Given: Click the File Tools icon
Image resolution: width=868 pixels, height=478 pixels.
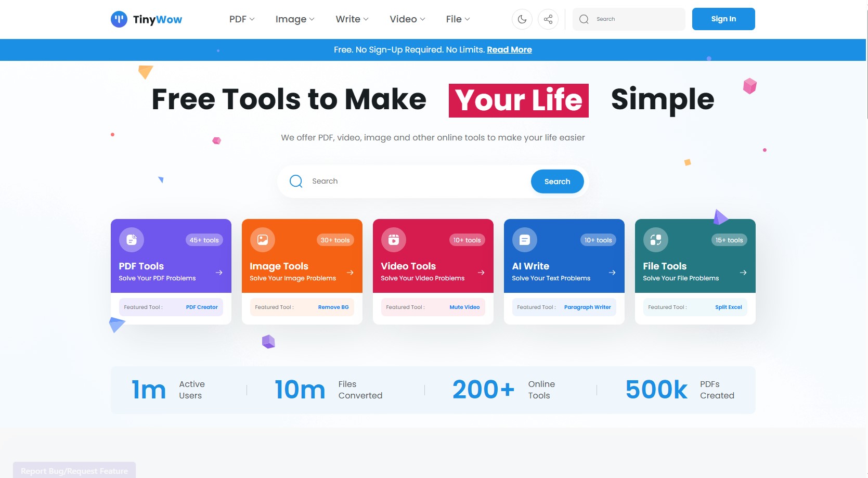Looking at the screenshot, I should click(656, 240).
